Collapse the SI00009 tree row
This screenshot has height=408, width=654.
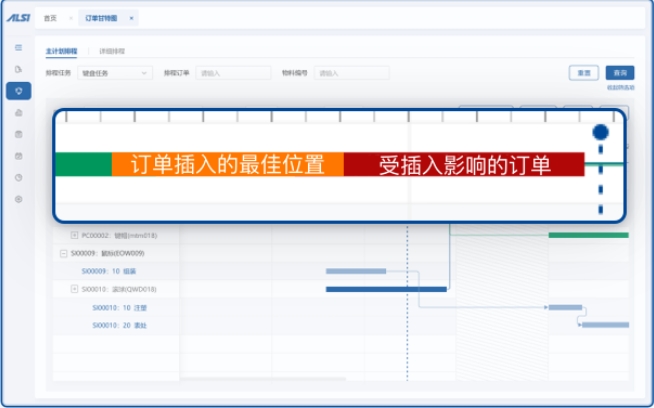coord(64,253)
